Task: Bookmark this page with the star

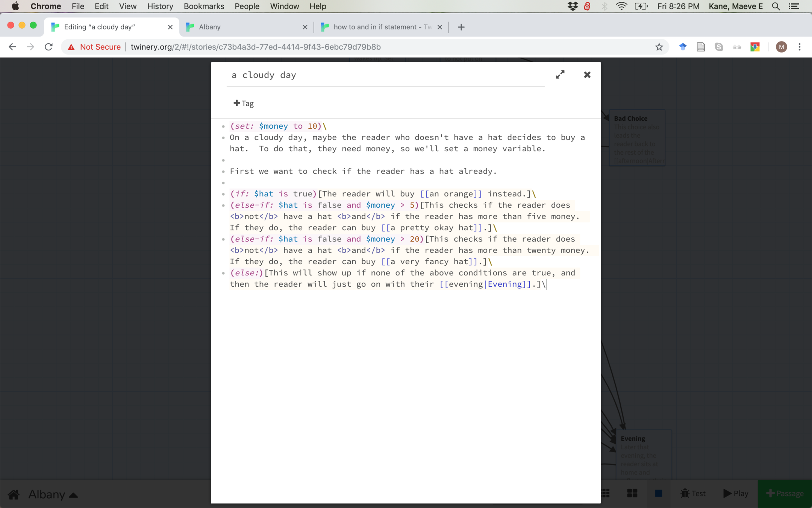Action: point(659,47)
